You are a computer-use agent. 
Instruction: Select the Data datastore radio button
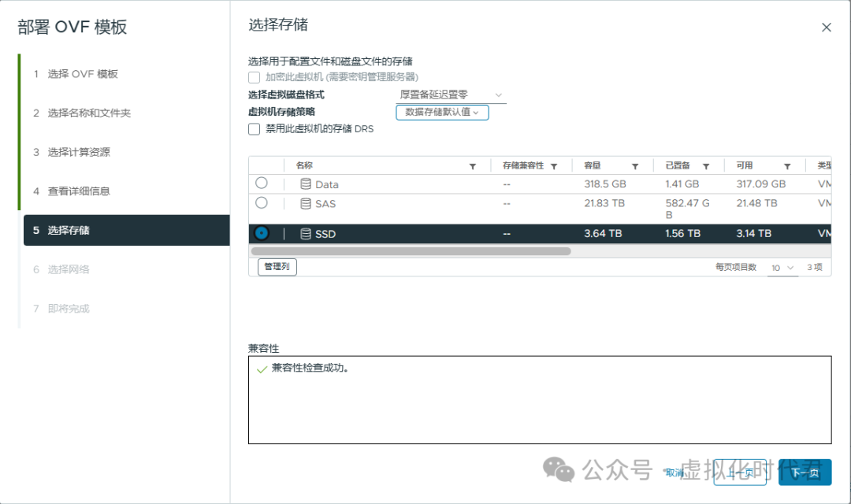[x=261, y=183]
